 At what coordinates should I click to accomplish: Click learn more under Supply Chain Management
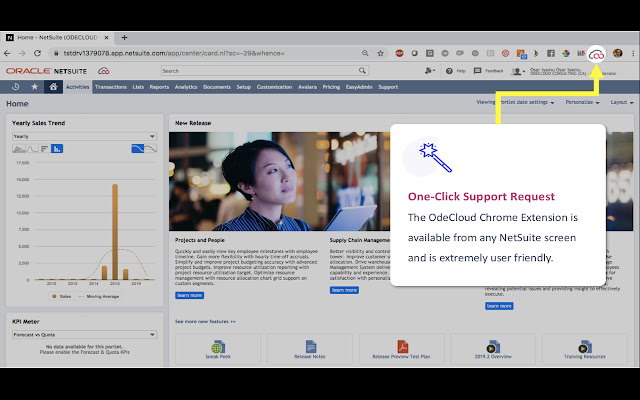tap(344, 290)
